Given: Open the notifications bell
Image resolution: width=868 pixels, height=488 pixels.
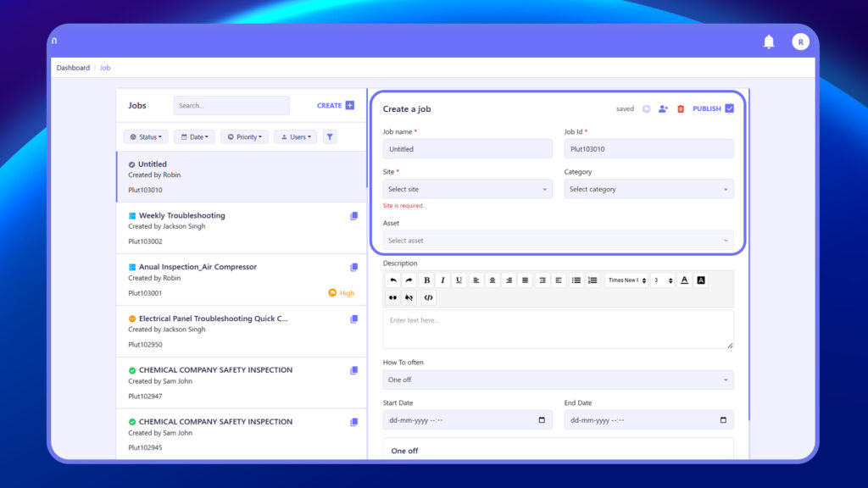Looking at the screenshot, I should point(768,42).
